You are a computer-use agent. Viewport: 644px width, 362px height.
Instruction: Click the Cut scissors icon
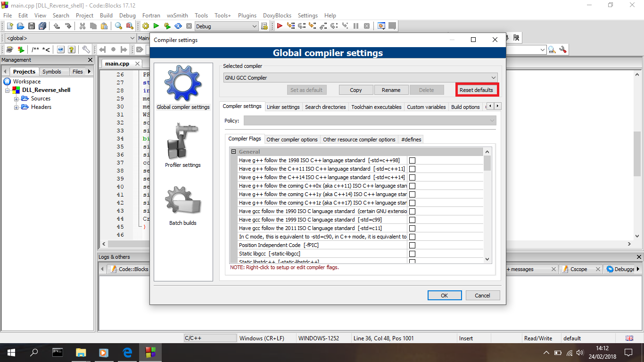(x=83, y=26)
